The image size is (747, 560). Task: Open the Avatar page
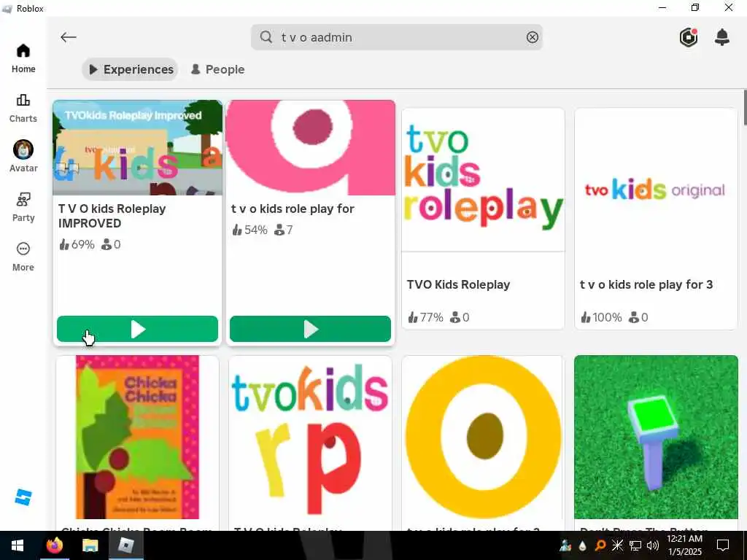click(x=23, y=157)
